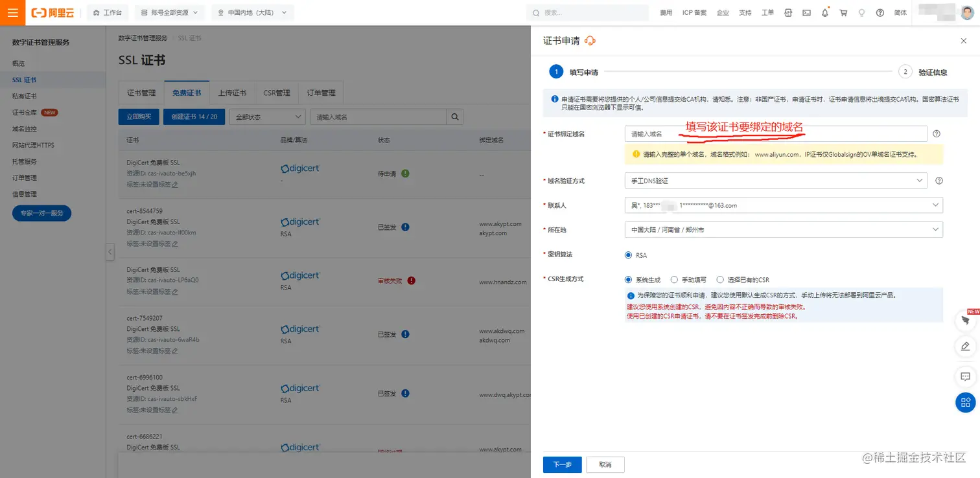The width and height of the screenshot is (980, 478).
Task: Click the red 审核失败 status icon
Action: (411, 281)
